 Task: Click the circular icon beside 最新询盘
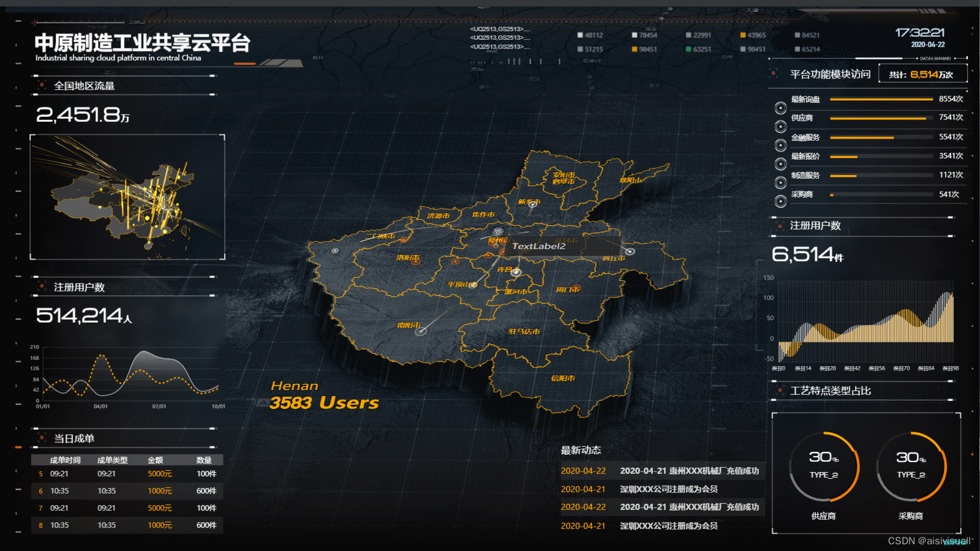(x=780, y=108)
